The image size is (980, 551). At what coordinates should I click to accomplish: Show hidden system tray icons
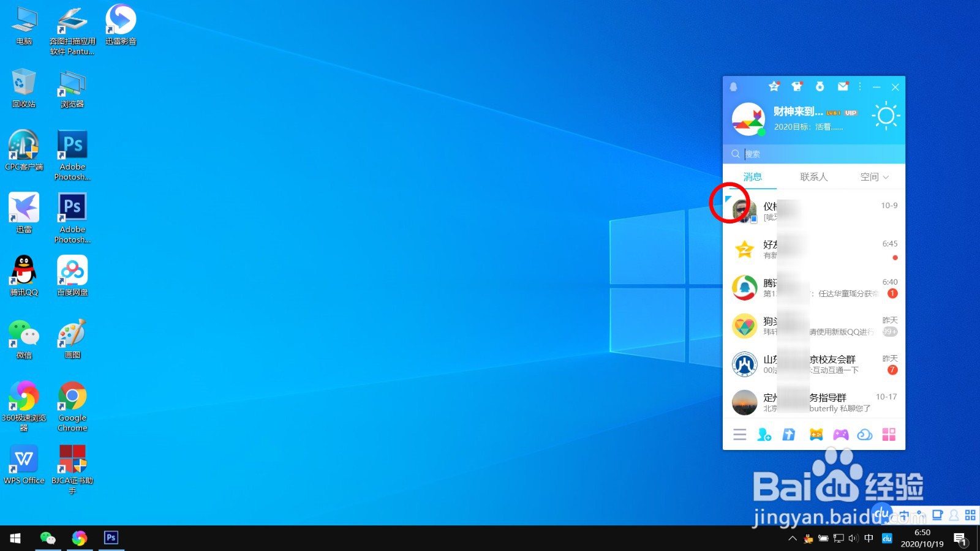click(x=793, y=539)
